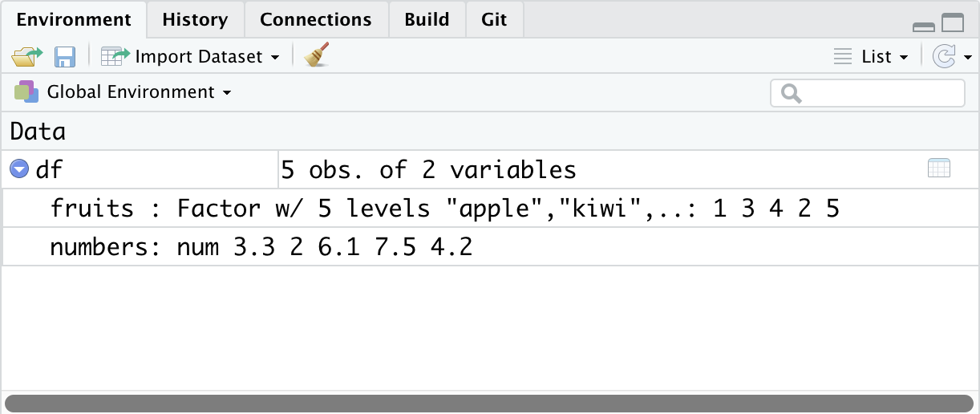Save workspace with the floppy disk icon

(x=64, y=57)
